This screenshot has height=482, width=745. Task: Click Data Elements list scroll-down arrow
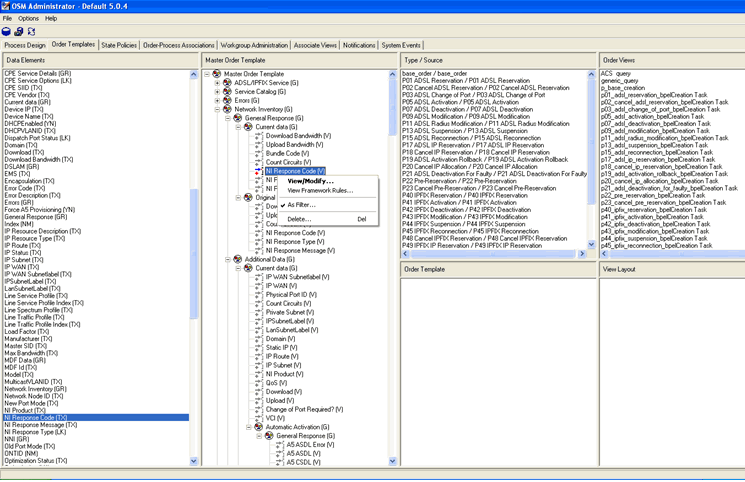193,461
